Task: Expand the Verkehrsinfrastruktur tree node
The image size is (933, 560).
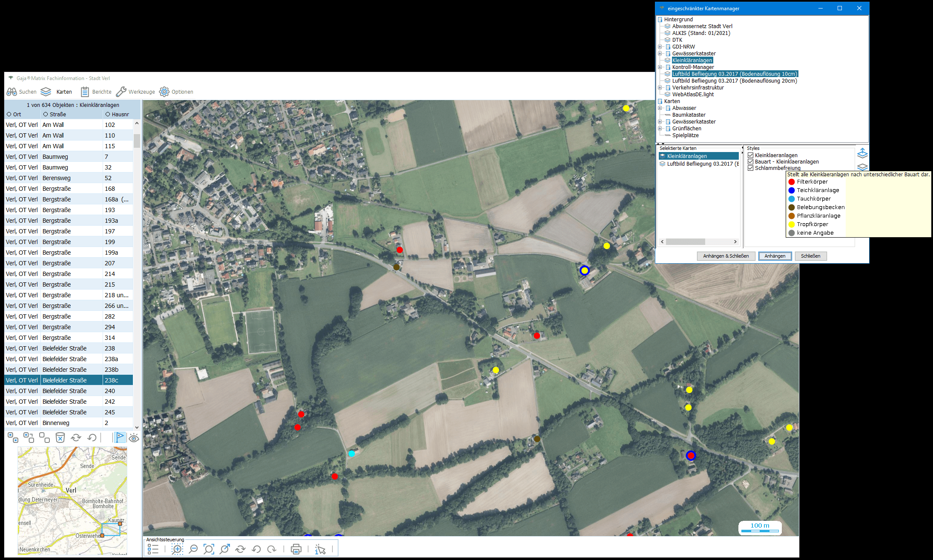Action: point(660,88)
